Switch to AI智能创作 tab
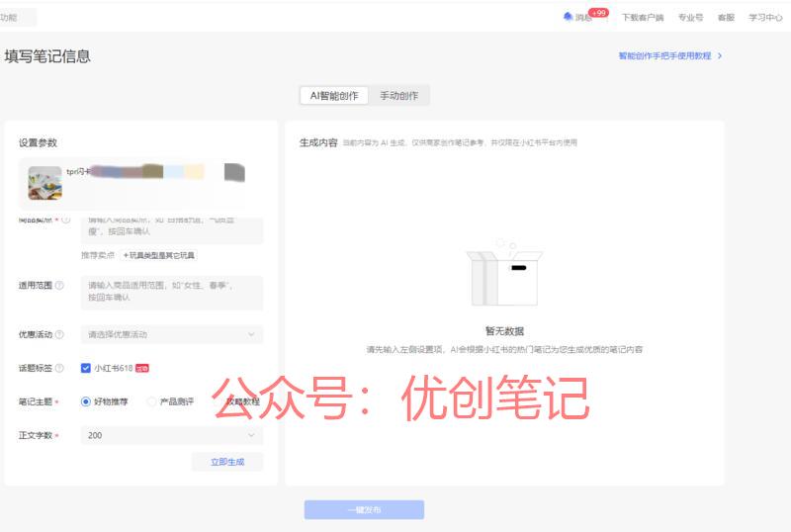Screen dimensions: 791x532 point(334,95)
